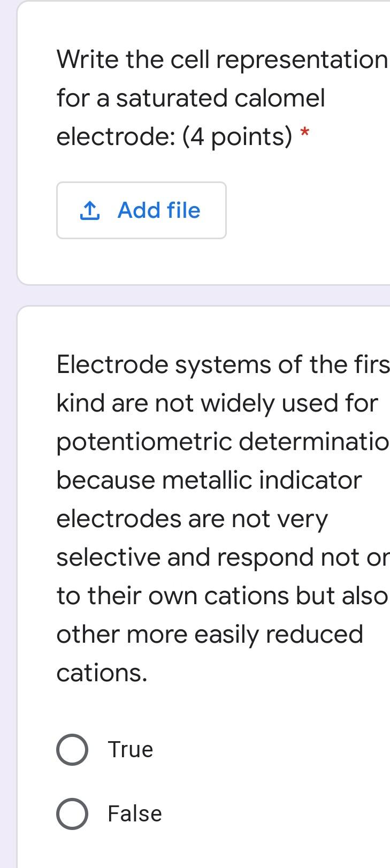Select the calomel electrode question card
Image resolution: width=390 pixels, height=868 pixels.
(x=203, y=144)
